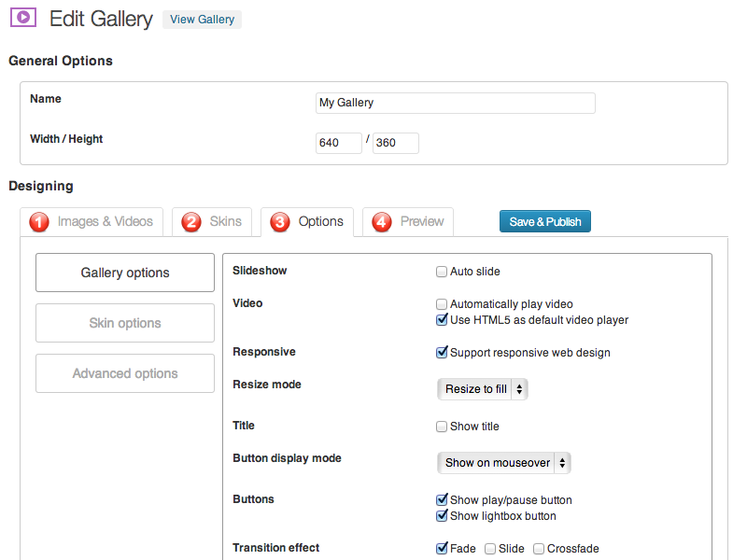Viewport: 747px width, 560px height.
Task: Open the Resize mode dropdown
Action: [482, 389]
